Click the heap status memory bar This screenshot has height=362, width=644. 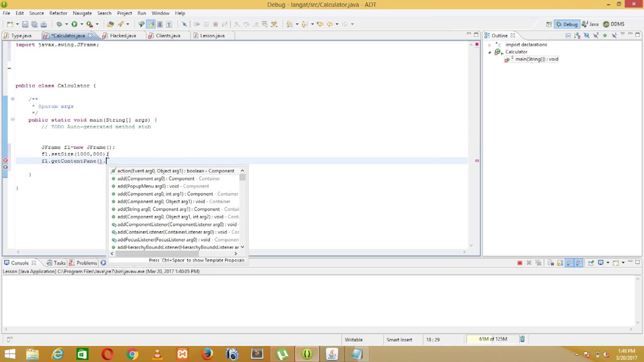(x=492, y=339)
